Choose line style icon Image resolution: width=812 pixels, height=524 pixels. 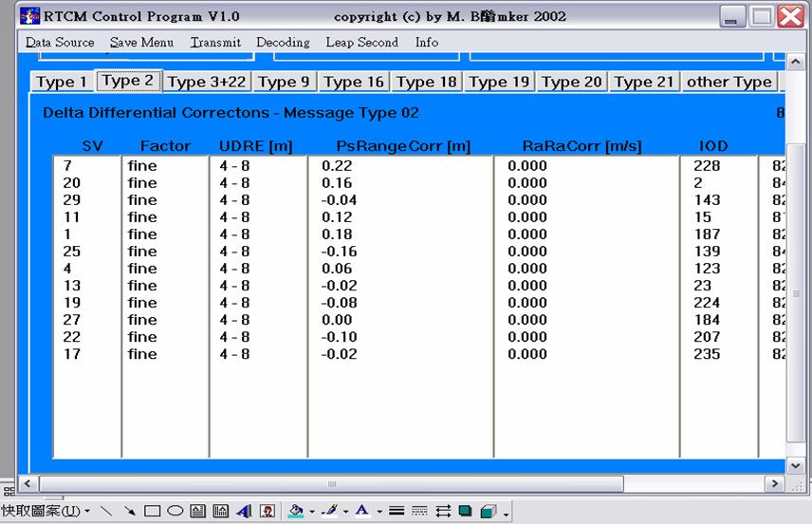point(397,512)
